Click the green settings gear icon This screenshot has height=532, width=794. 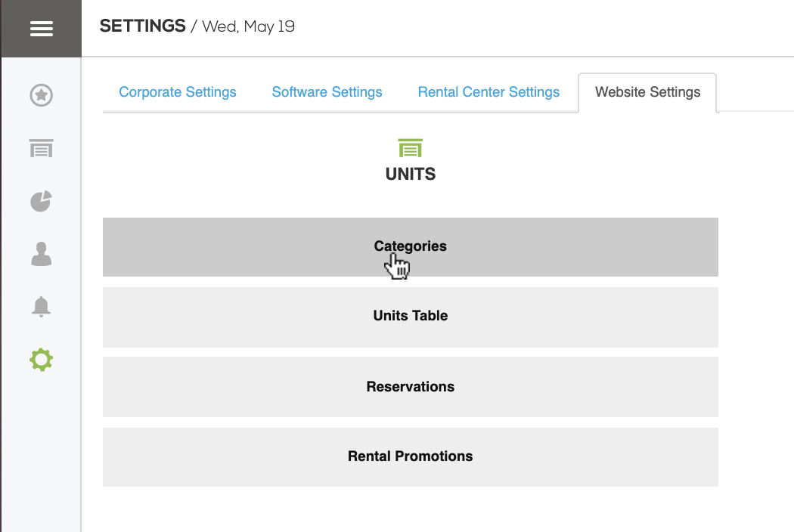click(41, 360)
